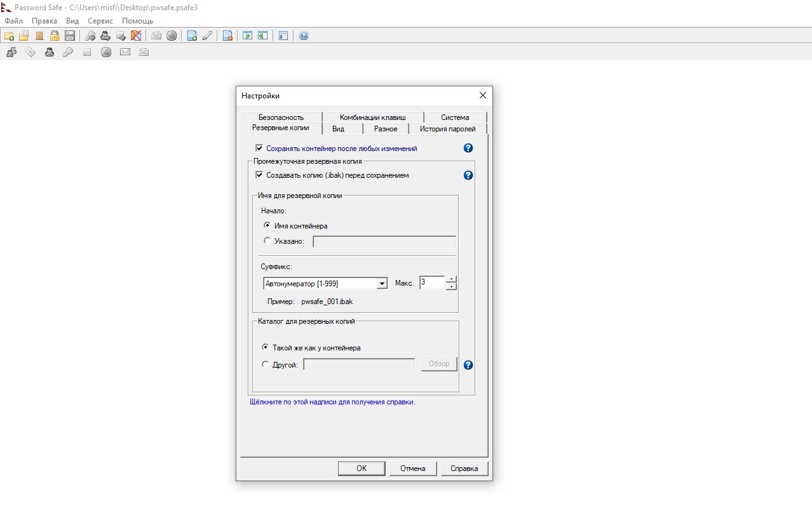The height and width of the screenshot is (518, 812).
Task: Click the tag icon in second toolbar row
Action: point(30,52)
